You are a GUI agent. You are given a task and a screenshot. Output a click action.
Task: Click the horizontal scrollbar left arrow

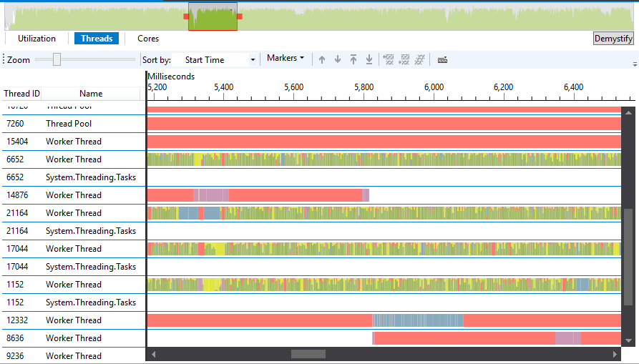153,354
